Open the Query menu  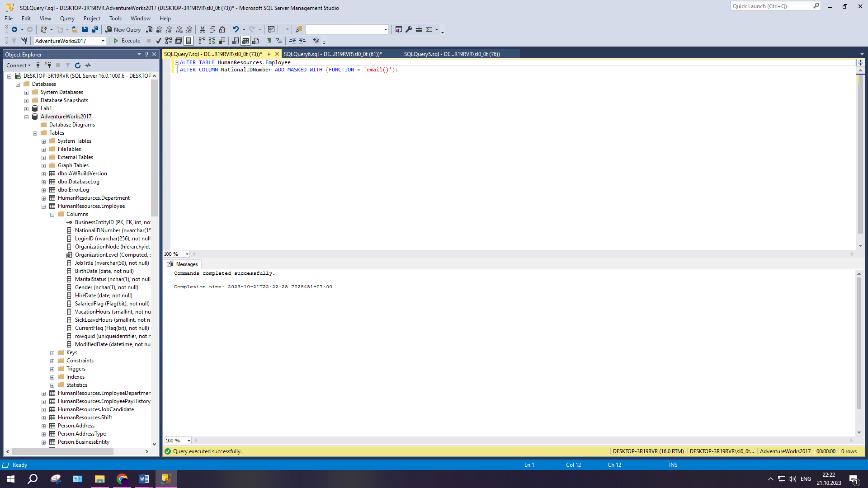[x=67, y=19]
